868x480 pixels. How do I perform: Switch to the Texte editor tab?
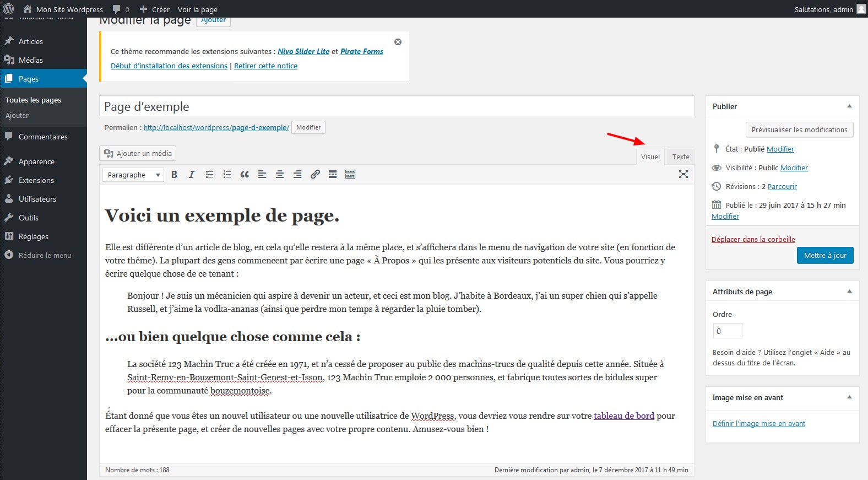681,157
